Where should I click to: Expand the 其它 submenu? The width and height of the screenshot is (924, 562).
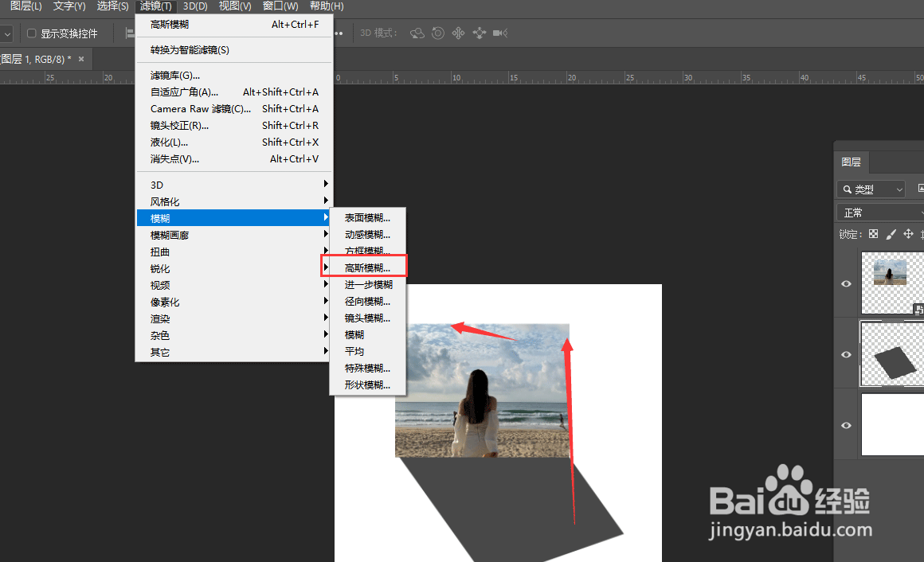click(x=234, y=353)
